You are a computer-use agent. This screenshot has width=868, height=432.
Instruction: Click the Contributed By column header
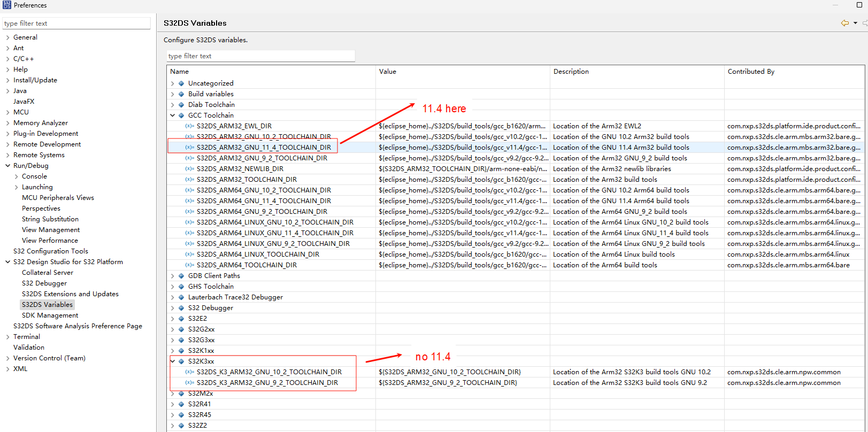[794, 72]
